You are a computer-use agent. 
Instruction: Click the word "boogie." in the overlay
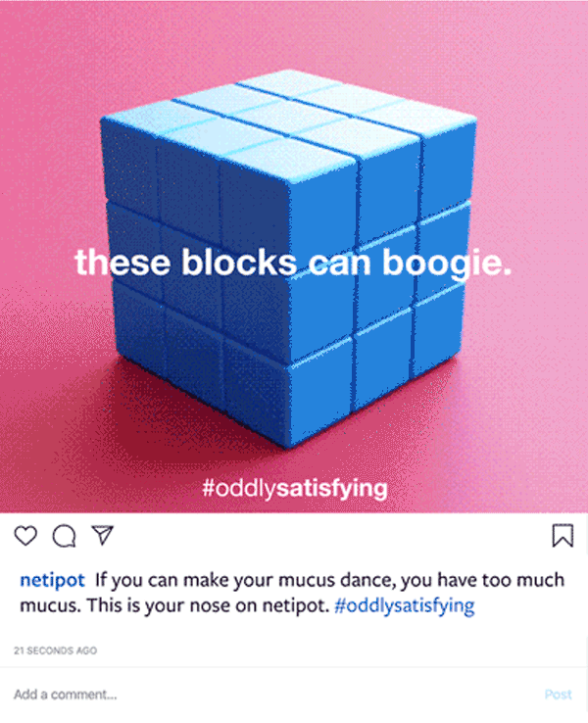coord(447,264)
